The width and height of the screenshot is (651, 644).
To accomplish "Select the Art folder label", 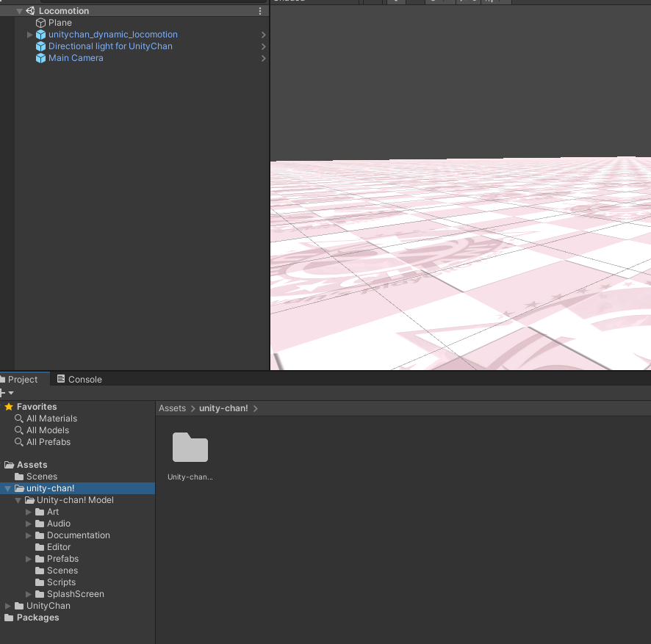I will coord(53,512).
